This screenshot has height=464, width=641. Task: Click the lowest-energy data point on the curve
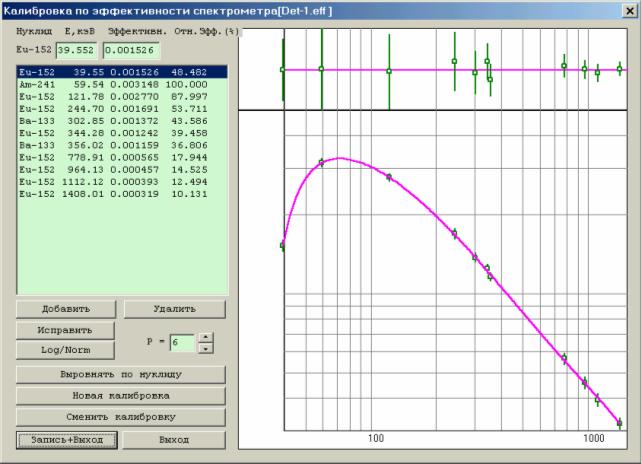282,245
